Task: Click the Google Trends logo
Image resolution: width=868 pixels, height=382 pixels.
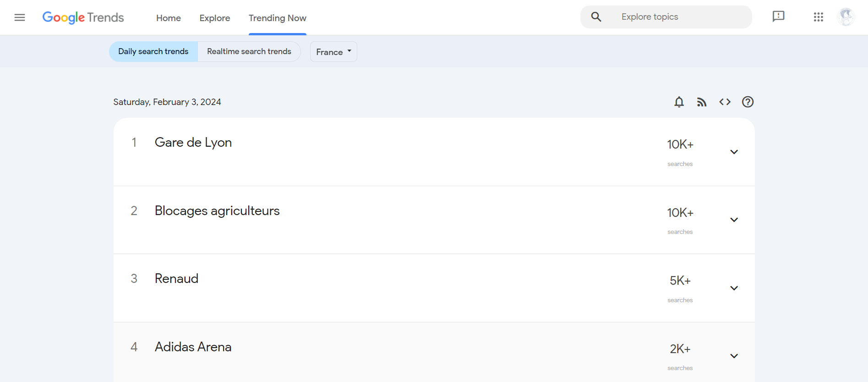Action: point(83,17)
